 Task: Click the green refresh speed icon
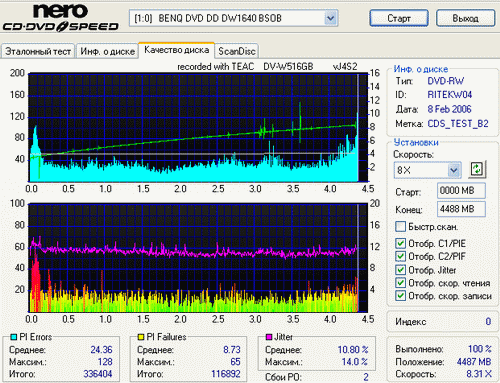pos(478,170)
